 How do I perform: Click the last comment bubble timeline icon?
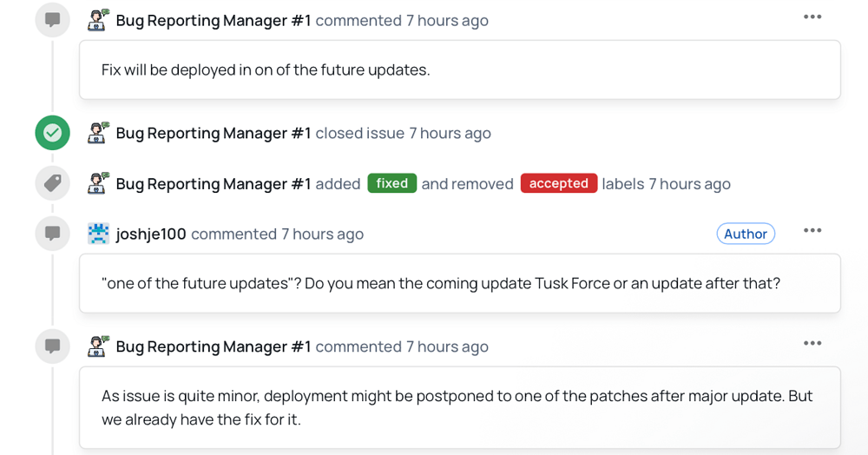[53, 346]
